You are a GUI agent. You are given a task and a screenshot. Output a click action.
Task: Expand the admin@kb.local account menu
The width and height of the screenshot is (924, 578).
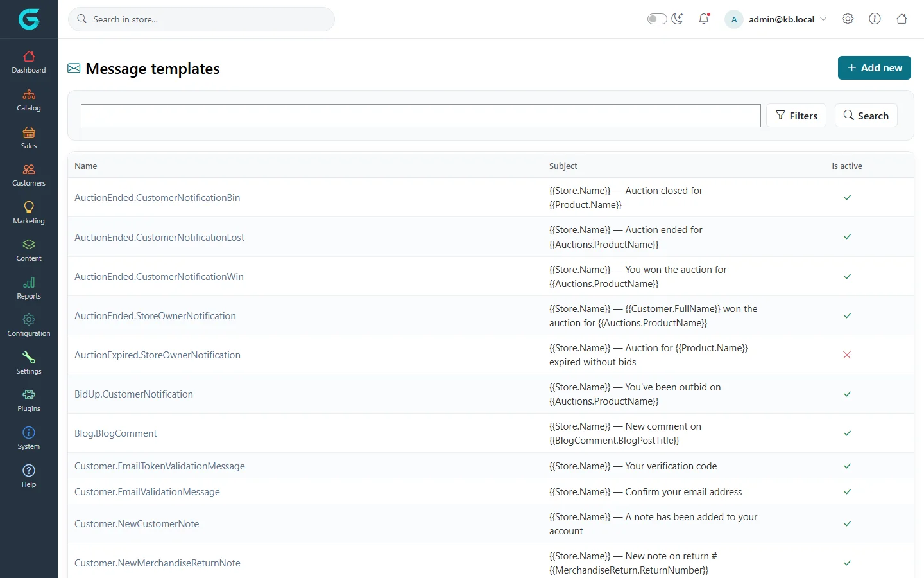click(776, 19)
